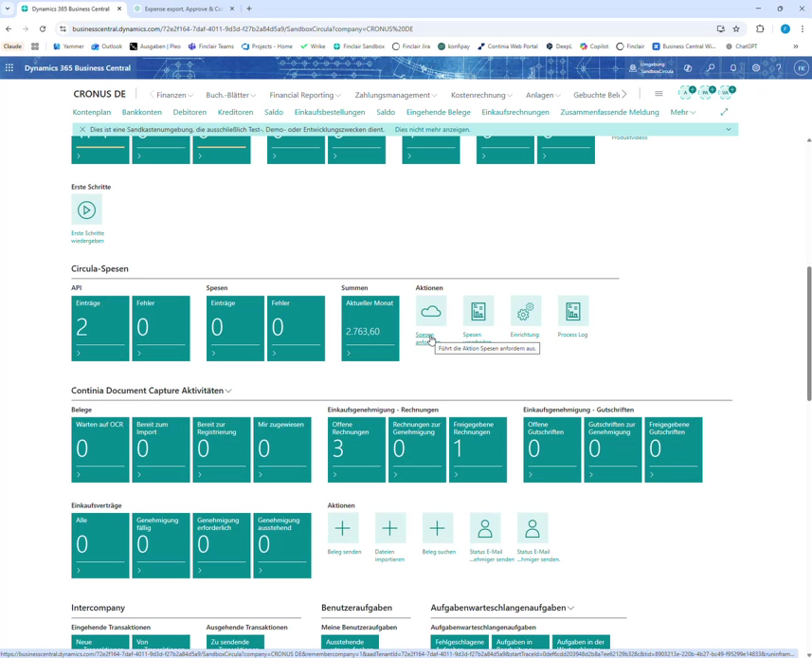Open the Mehr dropdown
Image resolution: width=812 pixels, height=658 pixels.
point(682,113)
